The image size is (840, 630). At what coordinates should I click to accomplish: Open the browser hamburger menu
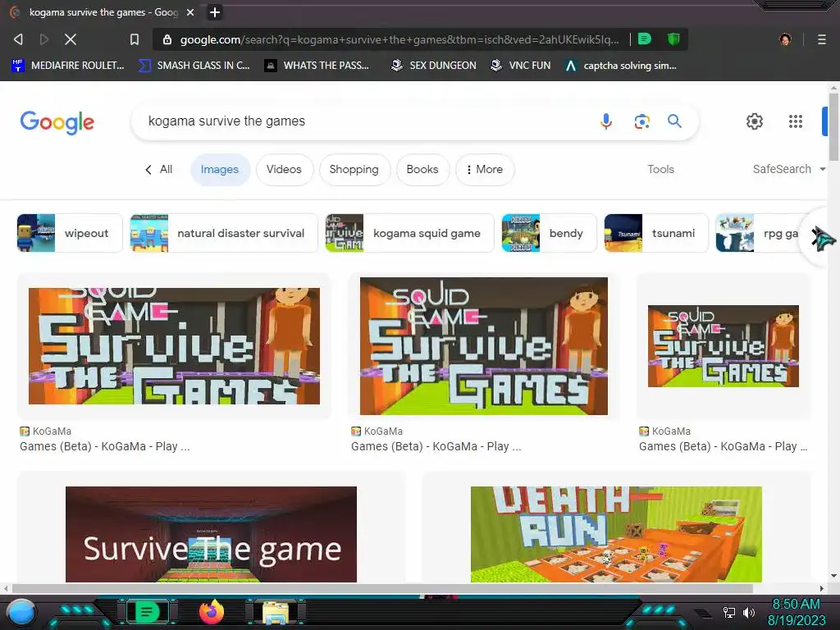coord(822,39)
